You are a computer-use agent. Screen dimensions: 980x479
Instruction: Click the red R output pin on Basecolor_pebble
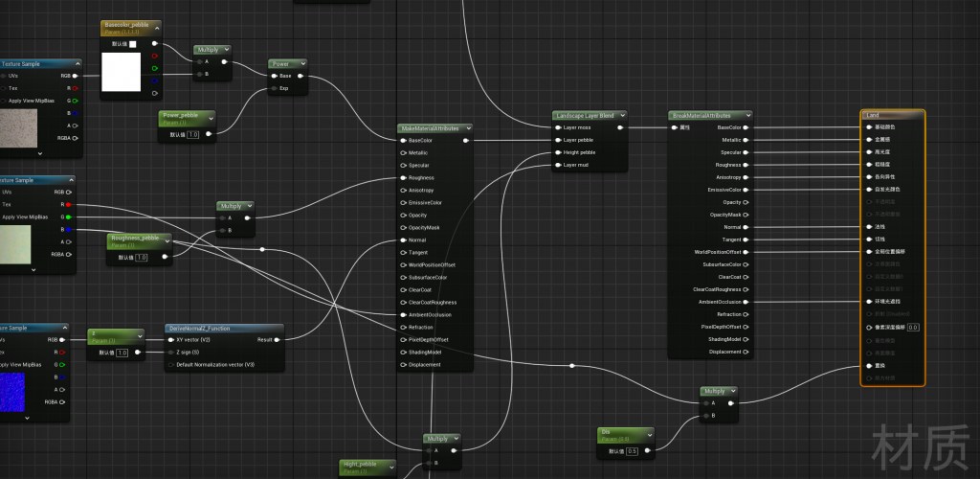(156, 57)
